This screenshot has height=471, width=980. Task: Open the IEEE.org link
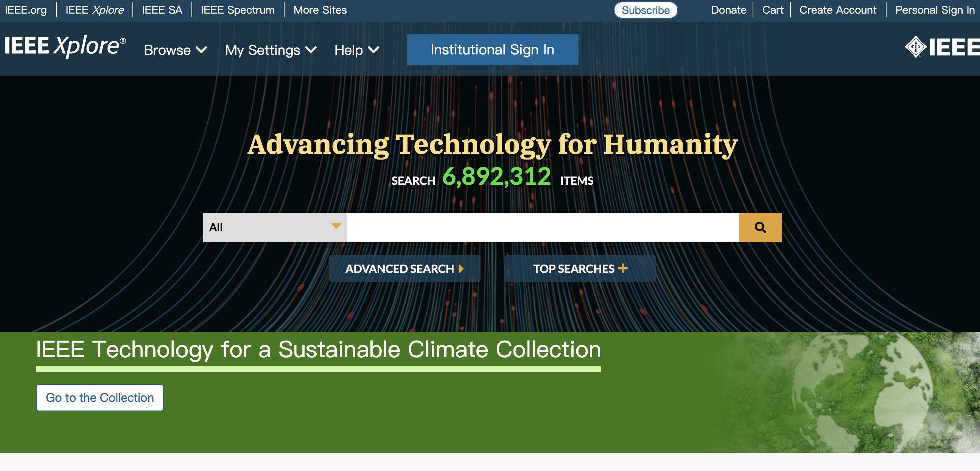pyautogui.click(x=26, y=10)
